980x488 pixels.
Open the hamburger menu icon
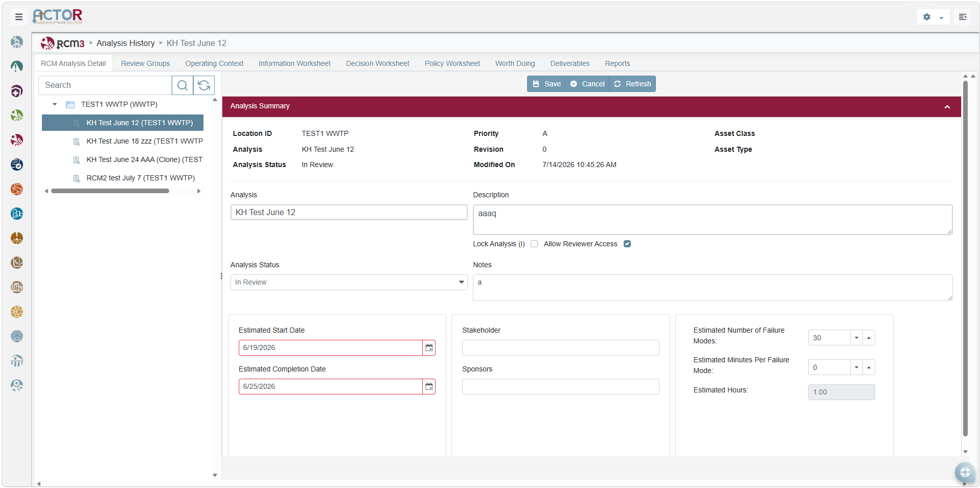[x=19, y=17]
